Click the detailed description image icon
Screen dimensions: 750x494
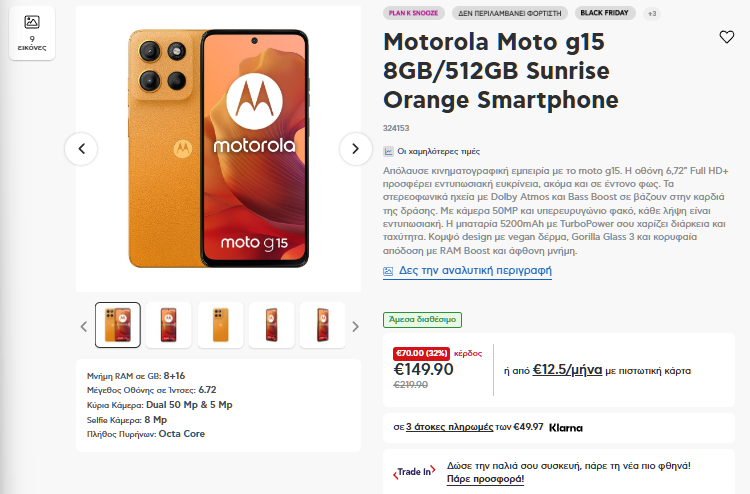(x=389, y=271)
